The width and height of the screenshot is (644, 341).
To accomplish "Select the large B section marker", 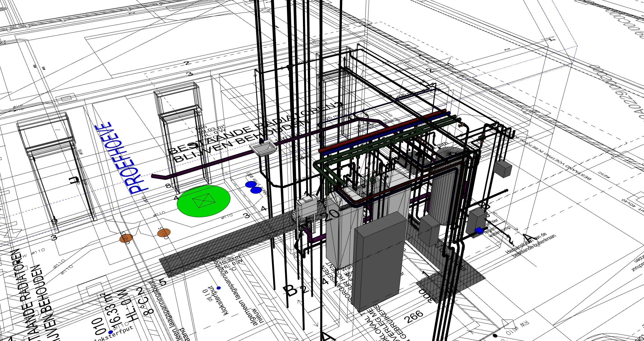I will coord(291,291).
